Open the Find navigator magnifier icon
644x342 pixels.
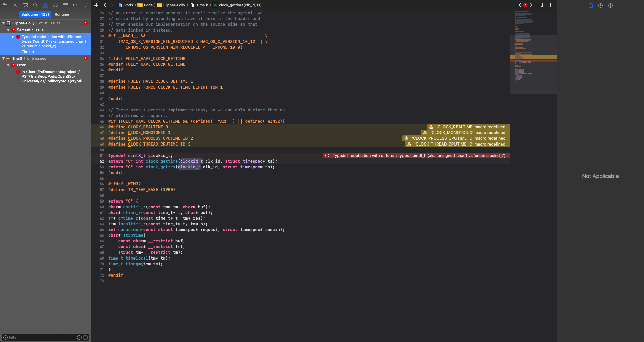pos(35,5)
